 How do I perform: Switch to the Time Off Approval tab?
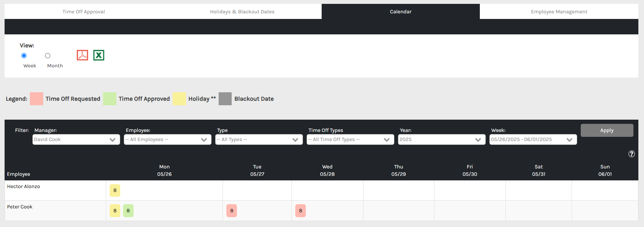[x=84, y=12]
